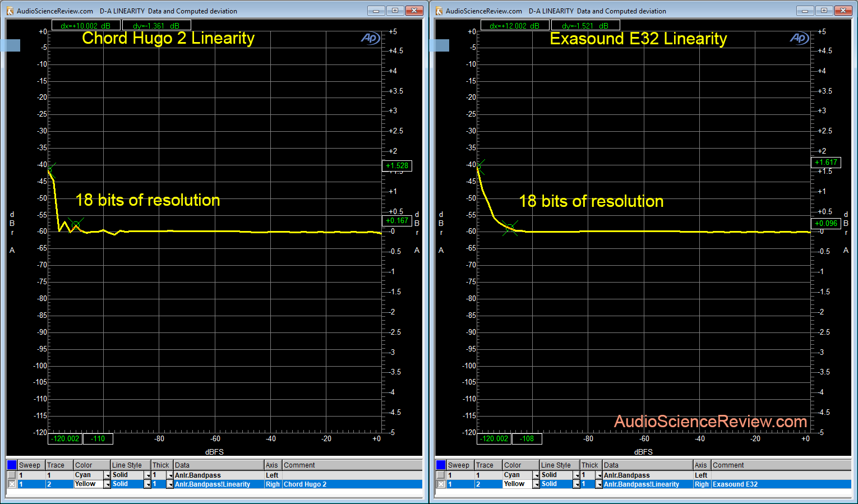
Task: Click the blue legend square in Exasound E32 window
Action: tap(441, 465)
